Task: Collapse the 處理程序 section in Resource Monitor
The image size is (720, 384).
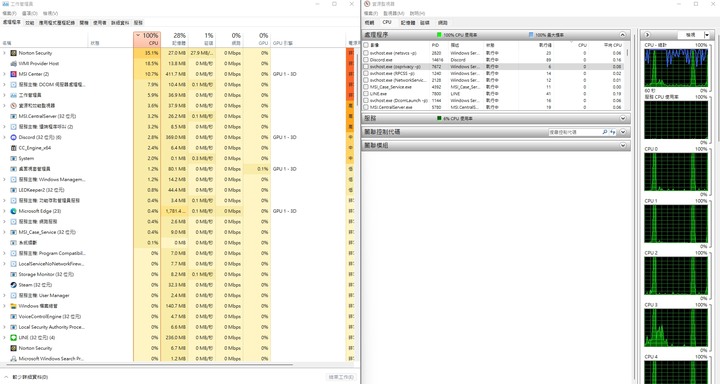Action: (x=623, y=35)
